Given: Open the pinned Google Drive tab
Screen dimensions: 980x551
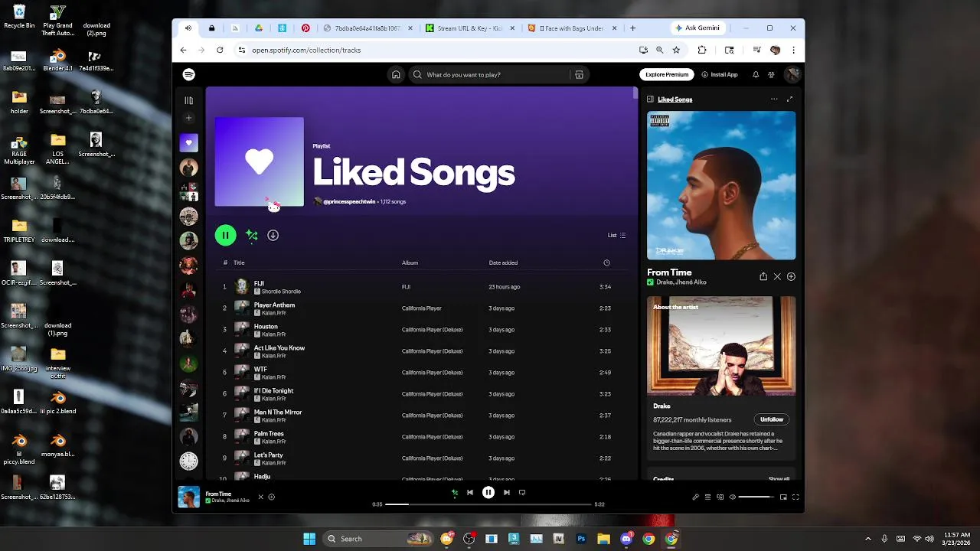Looking at the screenshot, I should coord(259,28).
